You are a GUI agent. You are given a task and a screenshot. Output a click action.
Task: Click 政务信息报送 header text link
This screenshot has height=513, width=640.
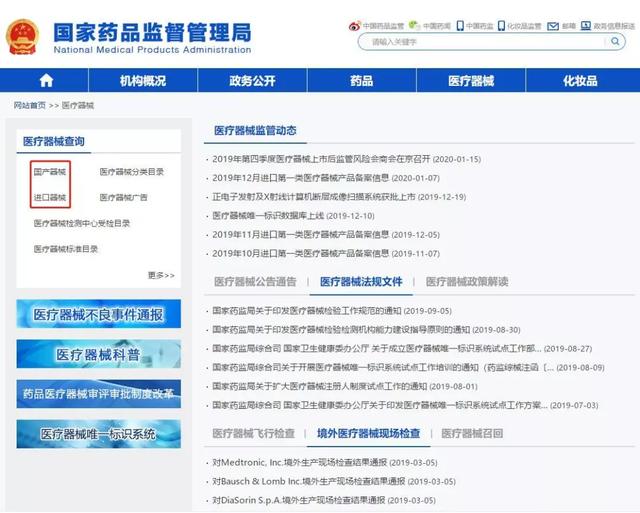(614, 26)
